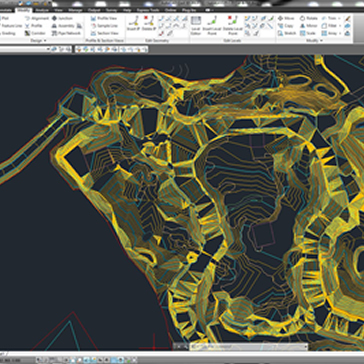The height and width of the screenshot is (364, 364).
Task: Select the Junction tool
Action: [62, 18]
